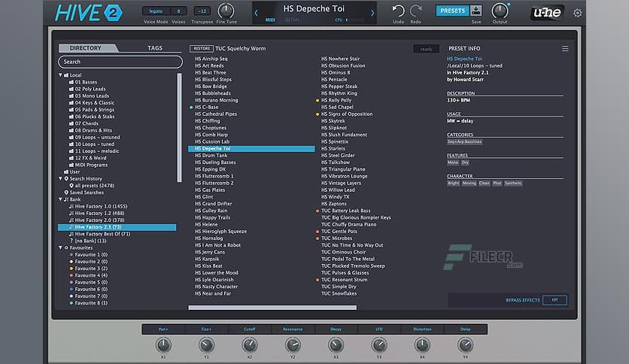629x364 pixels.
Task: Click the Redo arrow icon
Action: (x=416, y=10)
